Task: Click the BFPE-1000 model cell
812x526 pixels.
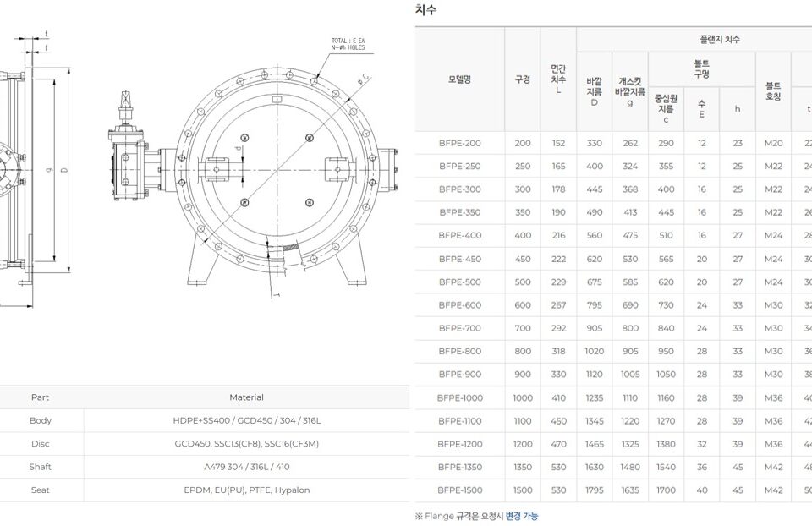Action: point(459,397)
